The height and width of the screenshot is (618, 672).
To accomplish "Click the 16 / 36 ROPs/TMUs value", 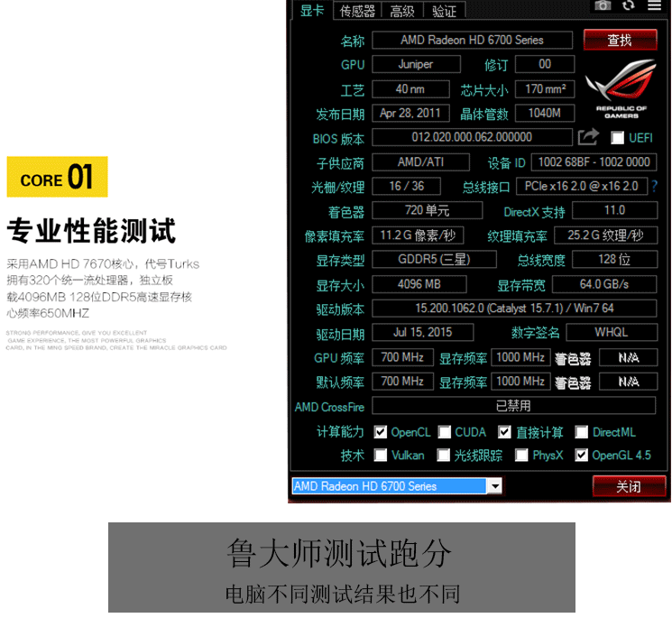I will tap(406, 186).
